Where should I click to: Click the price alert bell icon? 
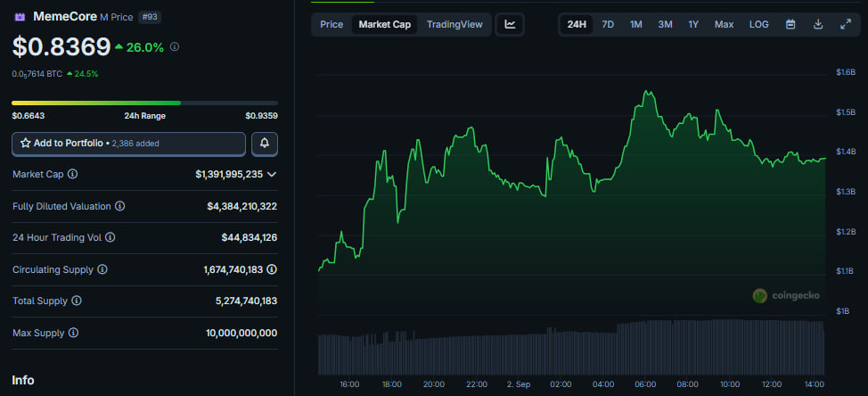(265, 143)
